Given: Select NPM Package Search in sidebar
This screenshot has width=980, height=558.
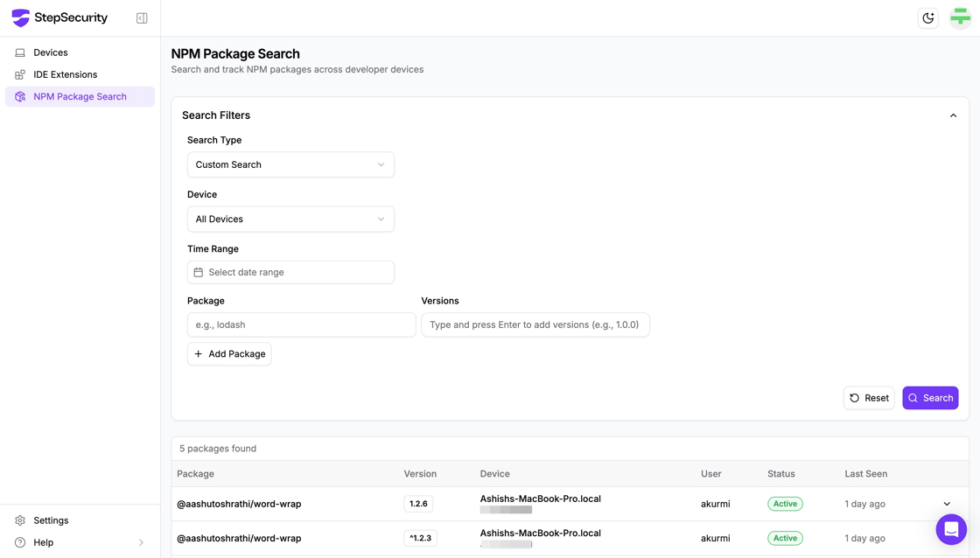Looking at the screenshot, I should [80, 96].
